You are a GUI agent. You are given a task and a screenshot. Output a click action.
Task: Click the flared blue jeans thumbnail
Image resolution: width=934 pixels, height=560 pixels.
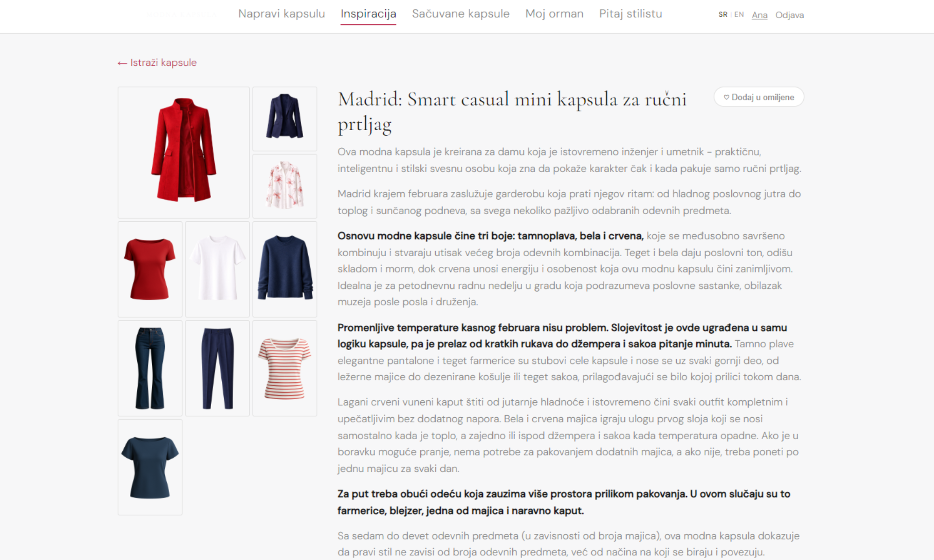point(150,368)
